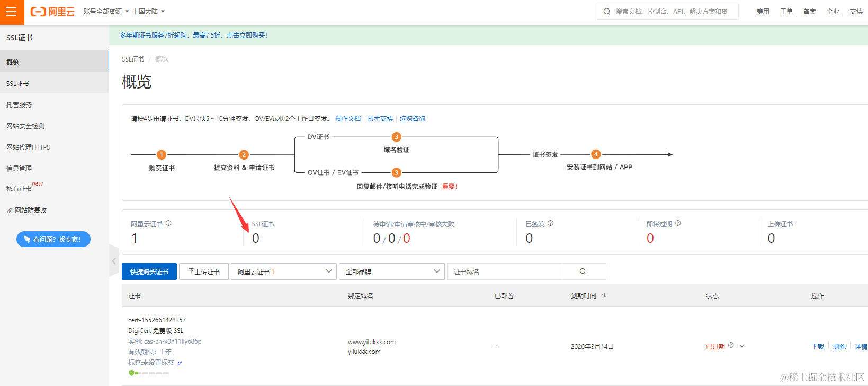Click 下载 for the certificate

point(818,347)
